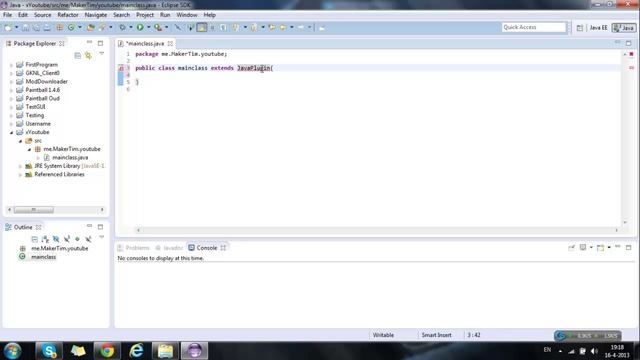
Task: Click the editor horizontal scrollbar
Action: pyautogui.click(x=377, y=230)
